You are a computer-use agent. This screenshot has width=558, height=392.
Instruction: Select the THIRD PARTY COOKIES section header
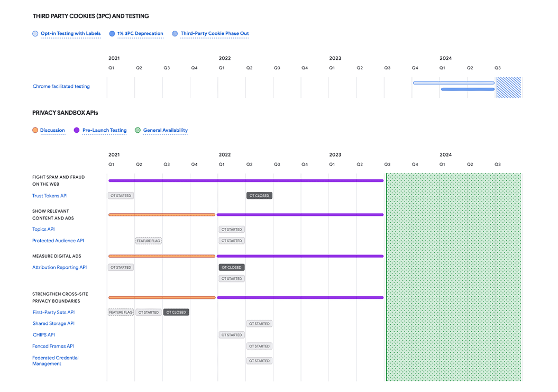pyautogui.click(x=90, y=16)
